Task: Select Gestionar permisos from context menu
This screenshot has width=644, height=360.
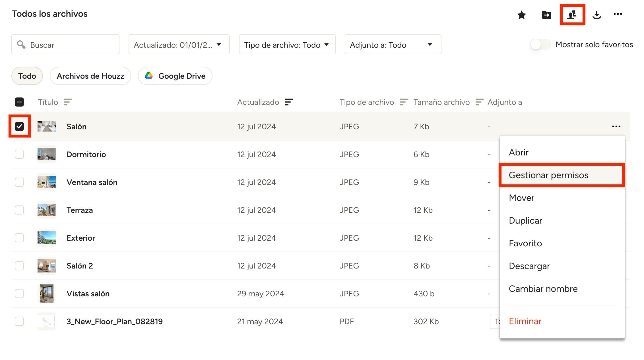Action: tap(548, 175)
